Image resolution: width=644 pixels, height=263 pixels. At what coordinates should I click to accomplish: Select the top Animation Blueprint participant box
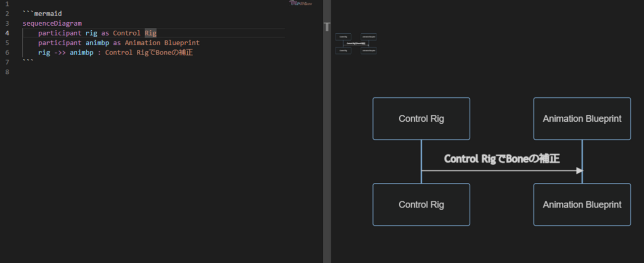[582, 119]
